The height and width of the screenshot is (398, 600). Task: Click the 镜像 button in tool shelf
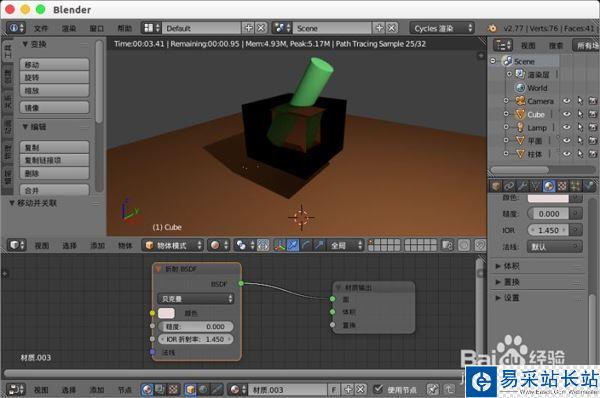click(54, 108)
